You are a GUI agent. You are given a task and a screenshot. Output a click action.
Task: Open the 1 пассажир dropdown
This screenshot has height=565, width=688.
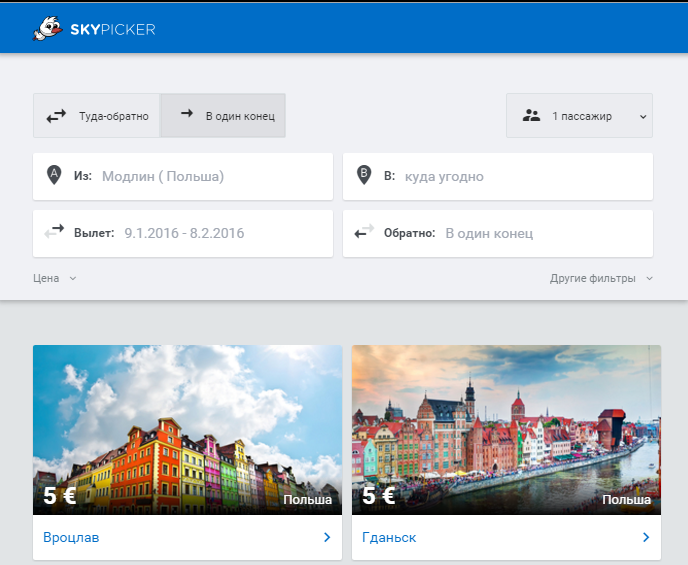pyautogui.click(x=579, y=116)
